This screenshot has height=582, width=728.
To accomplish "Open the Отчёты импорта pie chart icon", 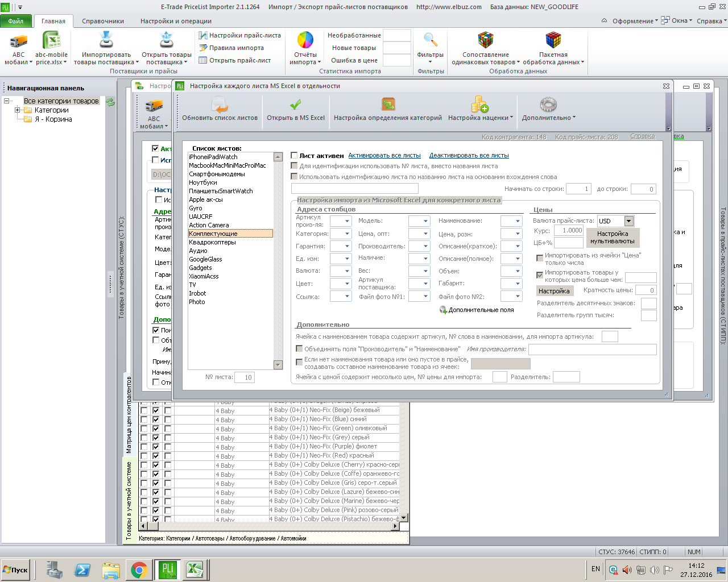I will pyautogui.click(x=305, y=40).
